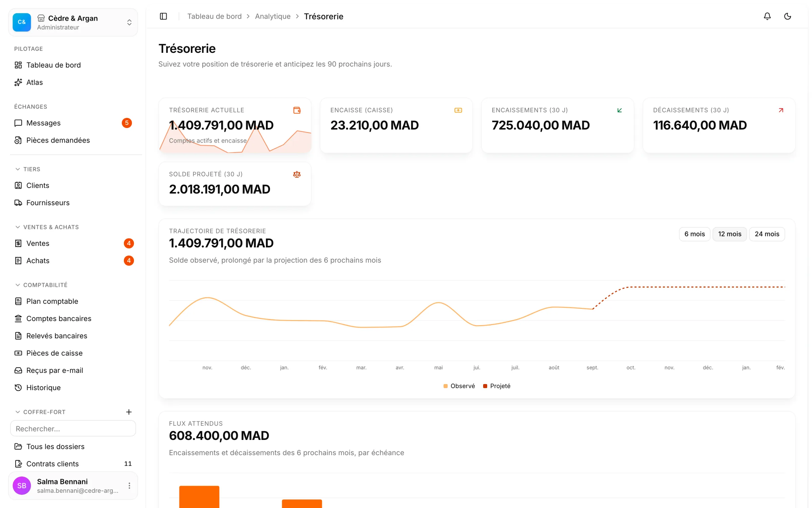Image resolution: width=812 pixels, height=508 pixels.
Task: Collapse the Coffre-fort section
Action: pyautogui.click(x=40, y=412)
